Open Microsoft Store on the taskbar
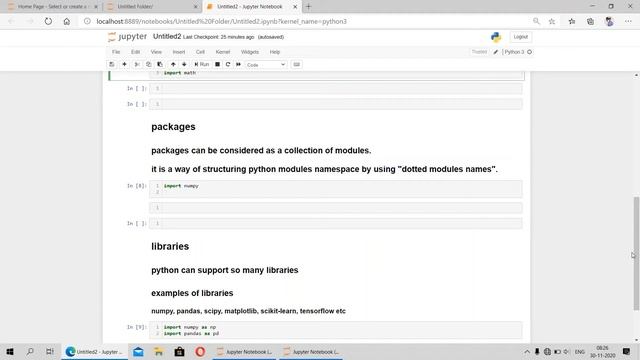The height and width of the screenshot is (360, 640). [x=179, y=351]
